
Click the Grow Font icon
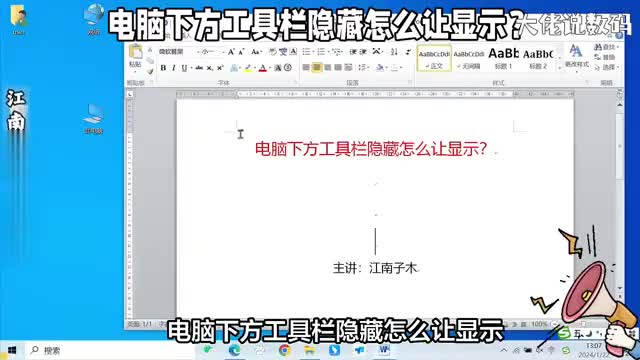(x=231, y=52)
